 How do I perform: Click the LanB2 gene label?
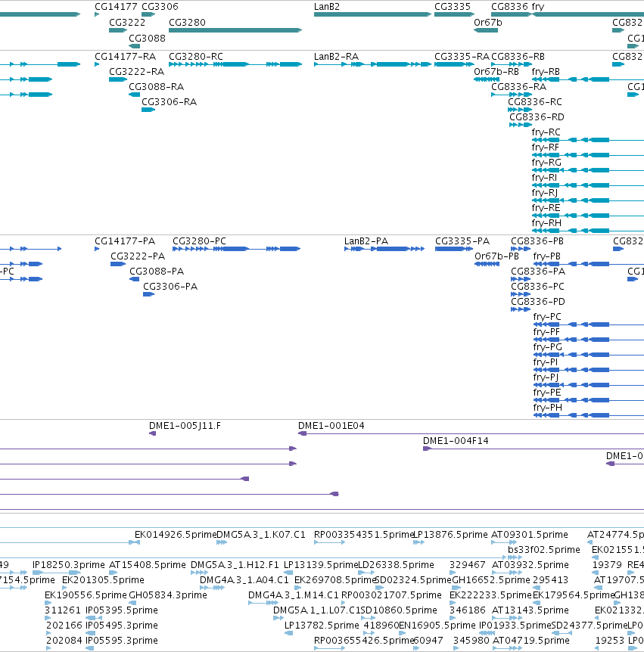(327, 7)
